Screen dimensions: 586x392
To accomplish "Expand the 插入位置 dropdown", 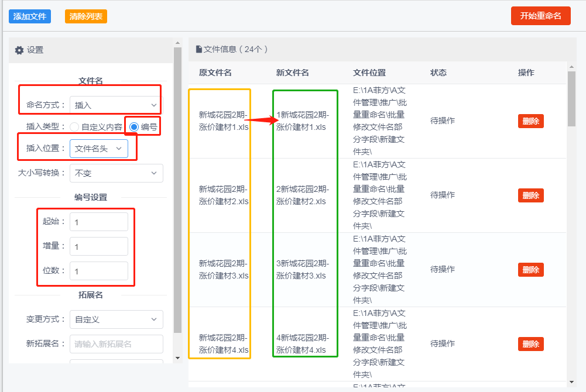I will [x=99, y=149].
